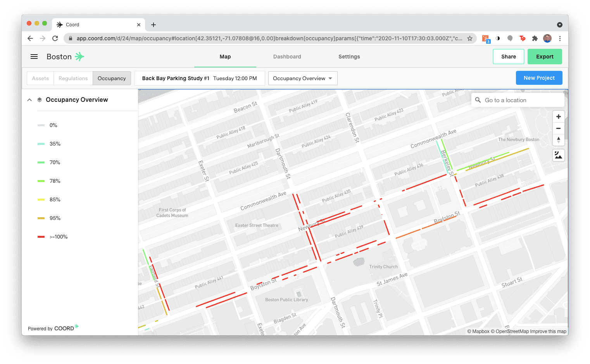590x364 pixels.
Task: Click the St James Ave map label
Action: click(392, 279)
